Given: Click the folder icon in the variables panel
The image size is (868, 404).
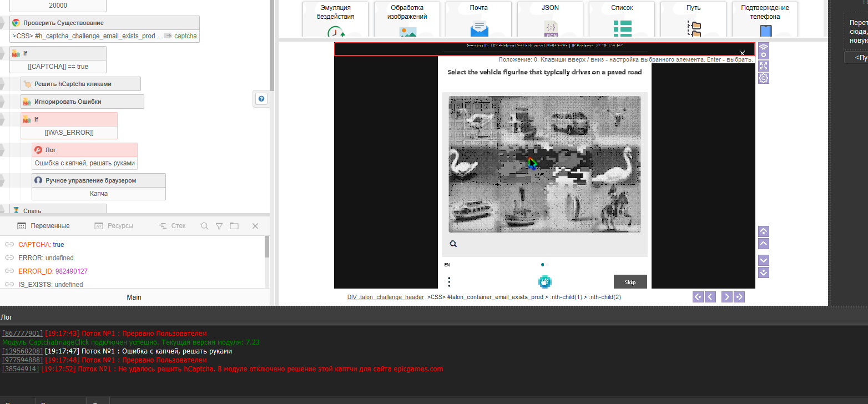Looking at the screenshot, I should [234, 226].
